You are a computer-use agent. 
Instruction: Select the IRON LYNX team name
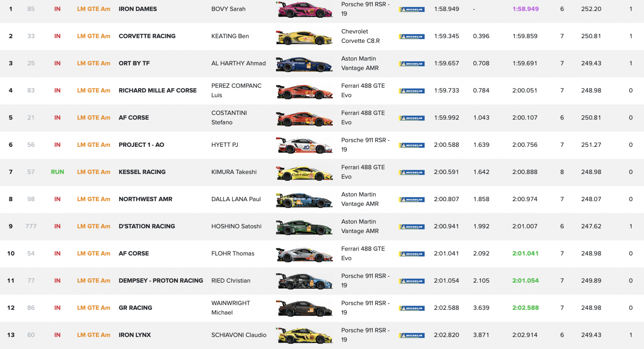tap(135, 335)
